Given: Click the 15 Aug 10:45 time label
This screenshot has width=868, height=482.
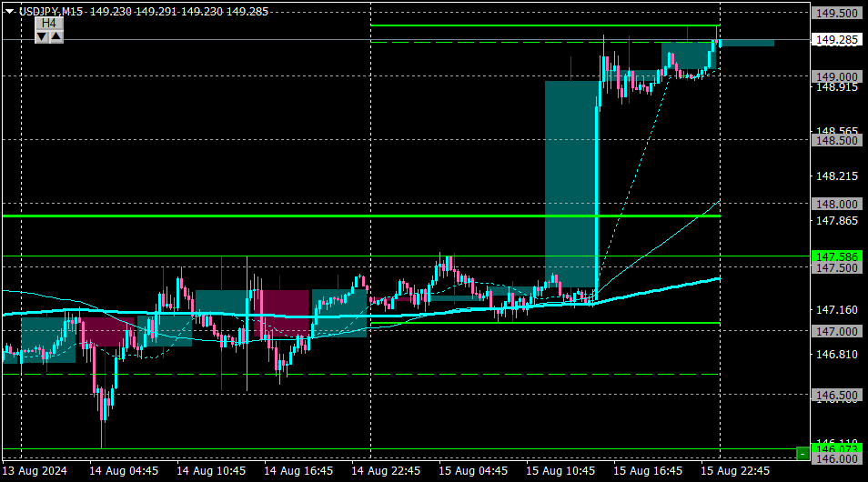Looking at the screenshot, I should coord(560,471).
